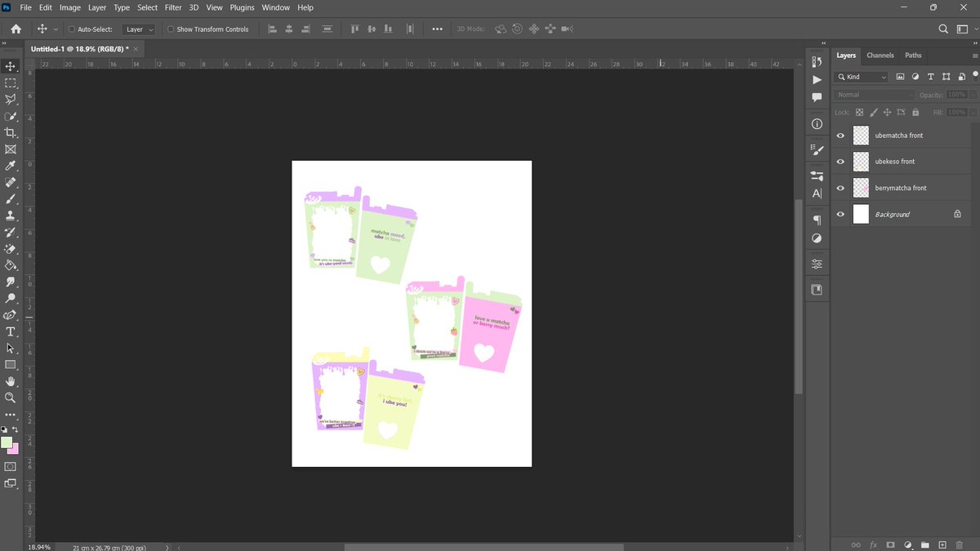Screen dimensions: 980x551
Task: Open the Character panel icon
Action: click(817, 193)
